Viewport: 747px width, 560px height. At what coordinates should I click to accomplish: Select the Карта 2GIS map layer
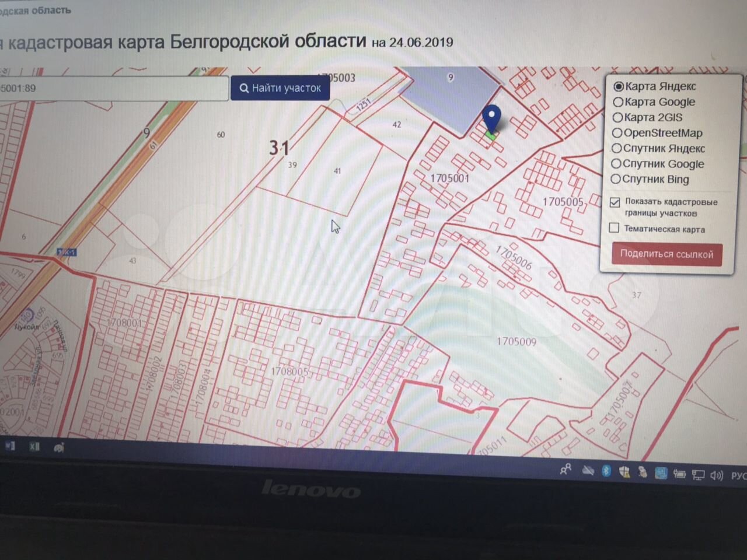point(617,117)
